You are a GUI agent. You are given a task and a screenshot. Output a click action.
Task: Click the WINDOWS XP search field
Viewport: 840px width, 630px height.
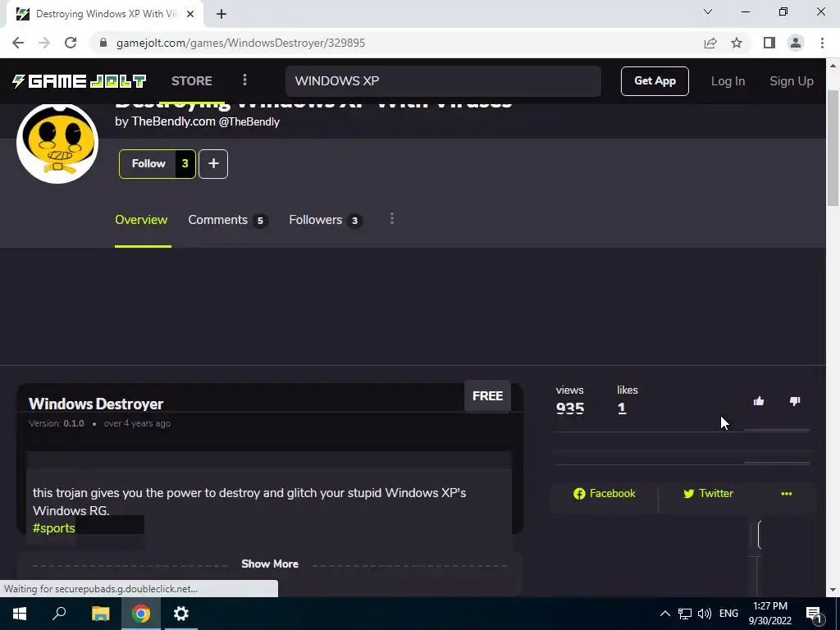click(x=443, y=81)
